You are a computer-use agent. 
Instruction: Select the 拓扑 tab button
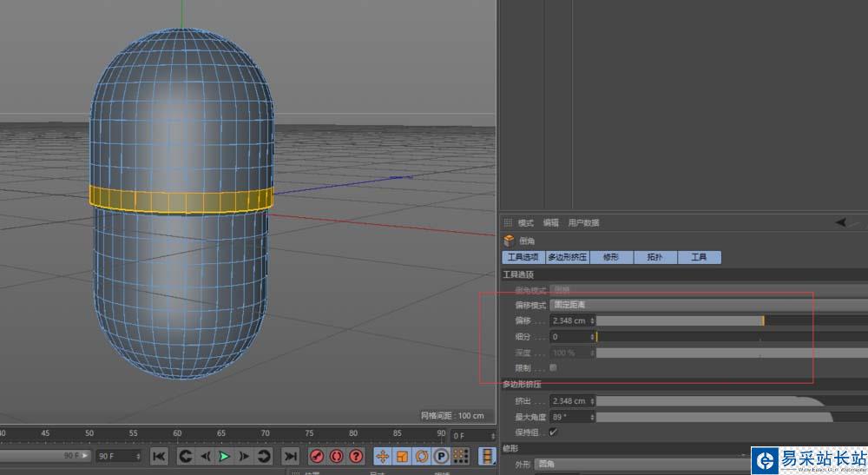(654, 257)
